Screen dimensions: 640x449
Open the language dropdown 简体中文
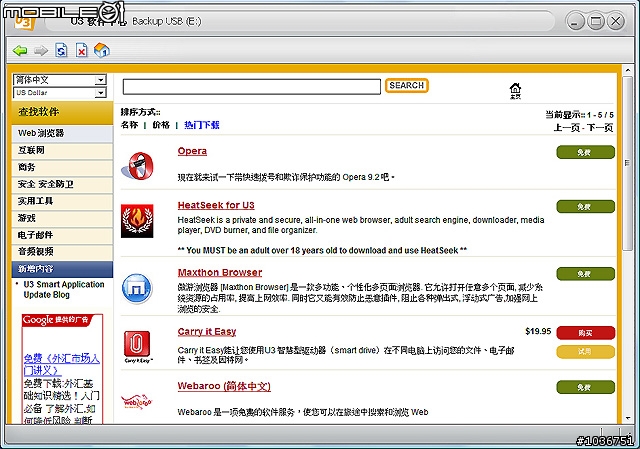60,80
